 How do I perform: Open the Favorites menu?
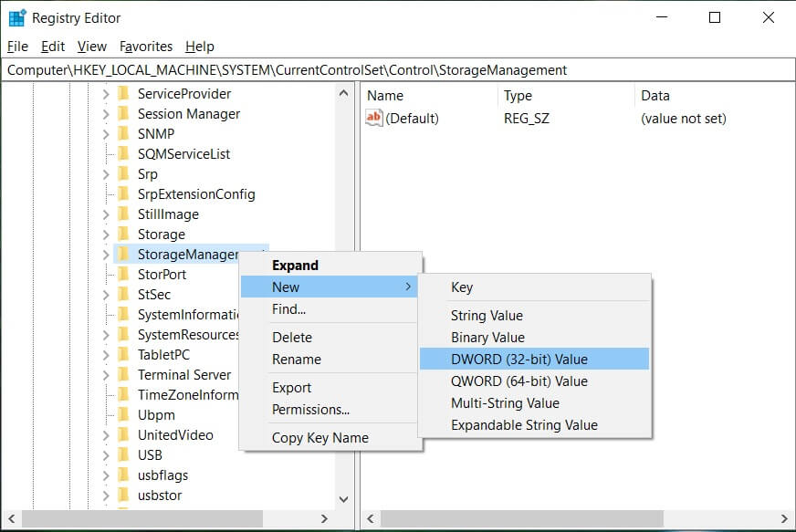(x=146, y=47)
